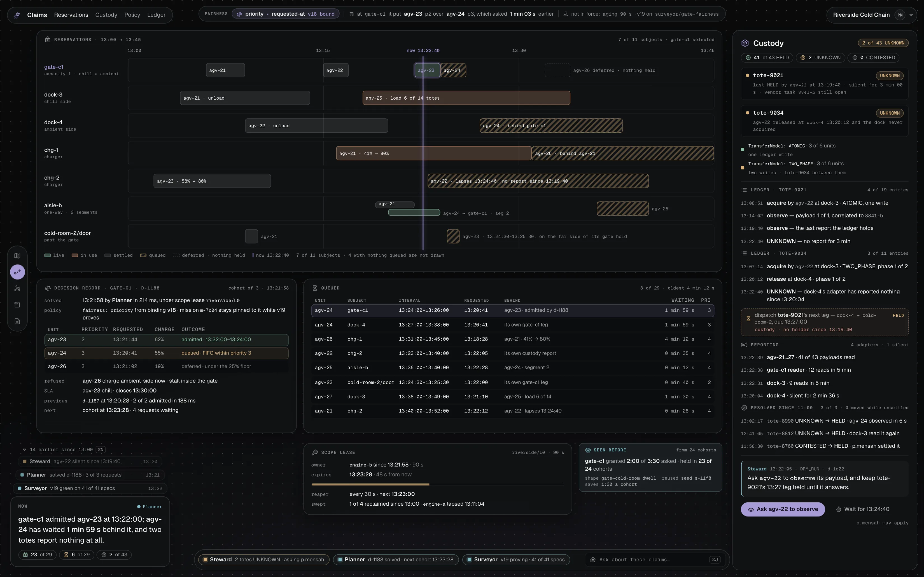Screen dimensions: 924x577
Task: Select the highlighted route icon in the sidebar
Action: (x=17, y=272)
